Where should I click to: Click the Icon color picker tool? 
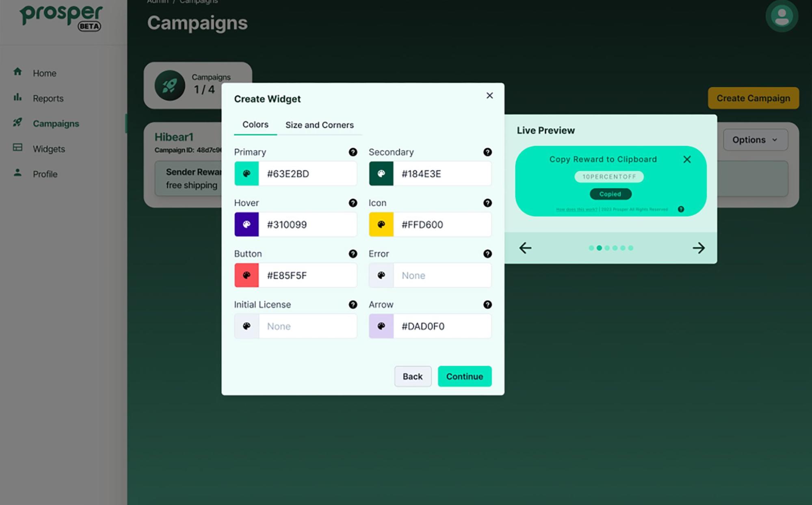[381, 224]
